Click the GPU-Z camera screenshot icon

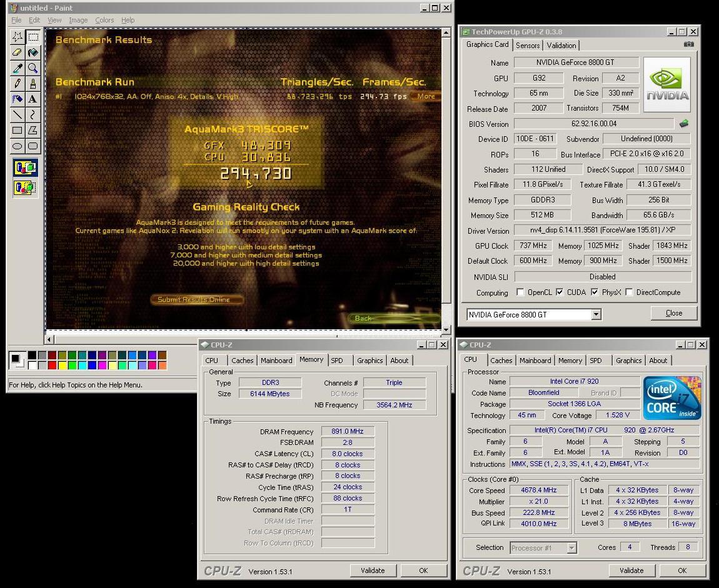pyautogui.click(x=689, y=44)
